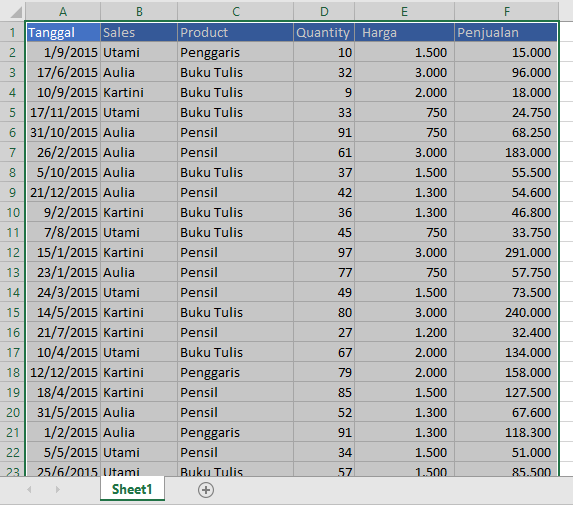Select Quantity cell 34

tap(324, 452)
